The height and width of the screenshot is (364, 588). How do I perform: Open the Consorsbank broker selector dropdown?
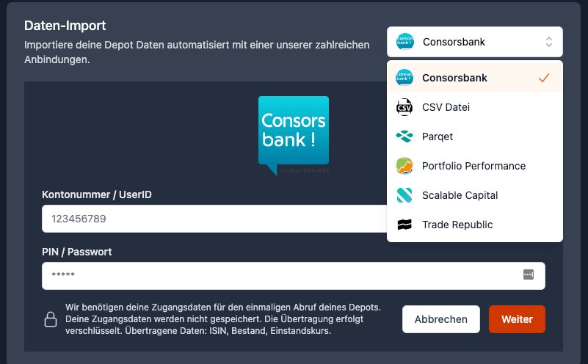(475, 42)
